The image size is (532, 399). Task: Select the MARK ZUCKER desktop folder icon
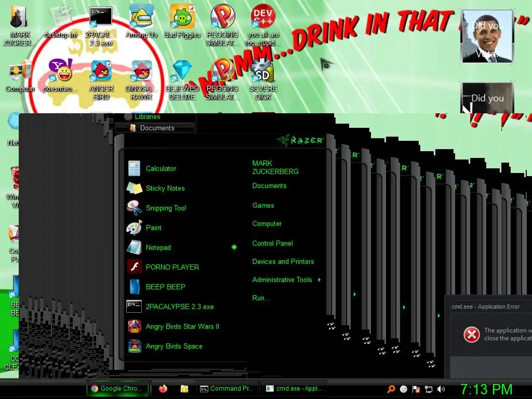pyautogui.click(x=19, y=25)
